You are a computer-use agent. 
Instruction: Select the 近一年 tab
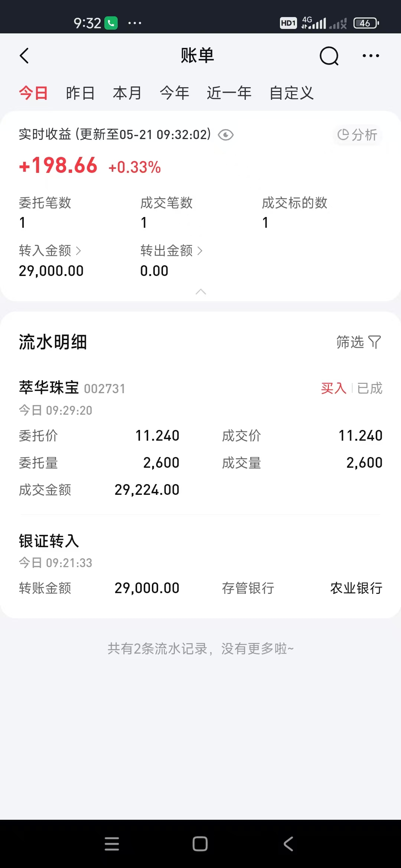point(229,93)
